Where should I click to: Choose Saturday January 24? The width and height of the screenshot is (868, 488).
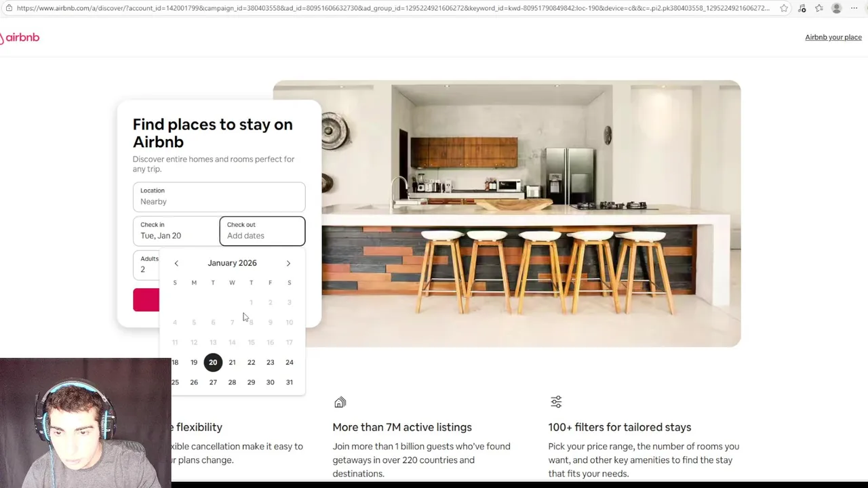[290, 362]
